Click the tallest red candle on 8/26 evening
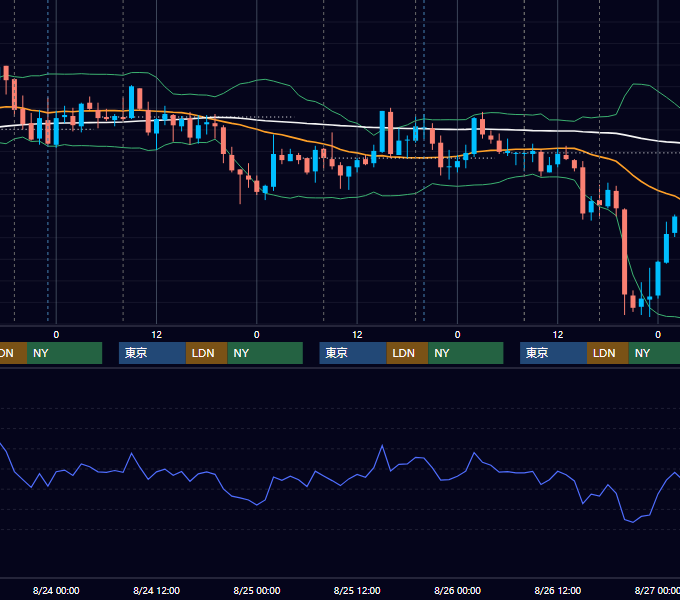680x600 pixels. (x=624, y=252)
